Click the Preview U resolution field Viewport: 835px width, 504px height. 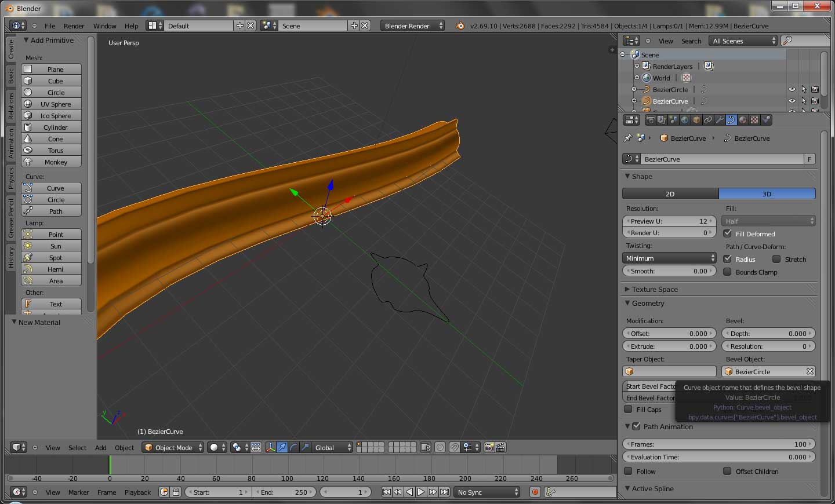(x=670, y=221)
